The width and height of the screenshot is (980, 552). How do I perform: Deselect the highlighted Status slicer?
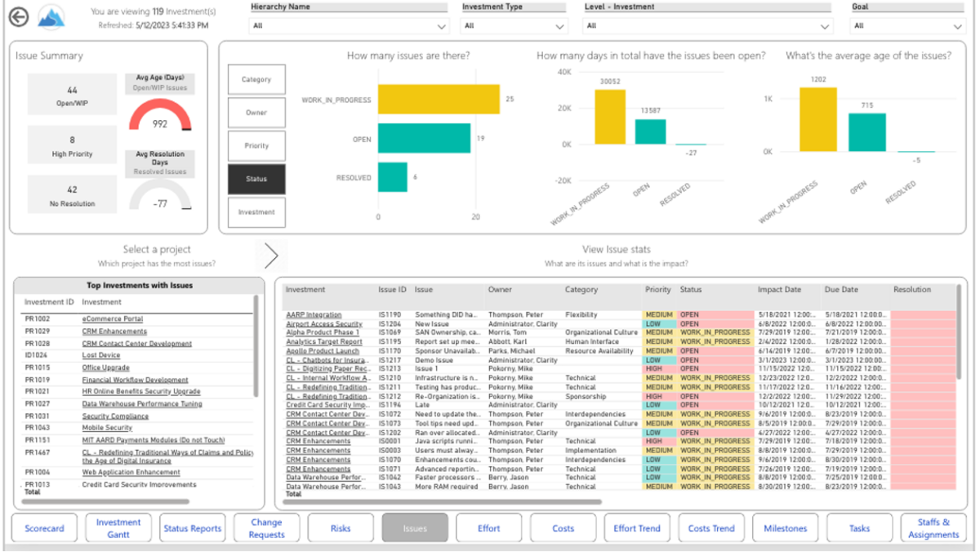point(256,179)
